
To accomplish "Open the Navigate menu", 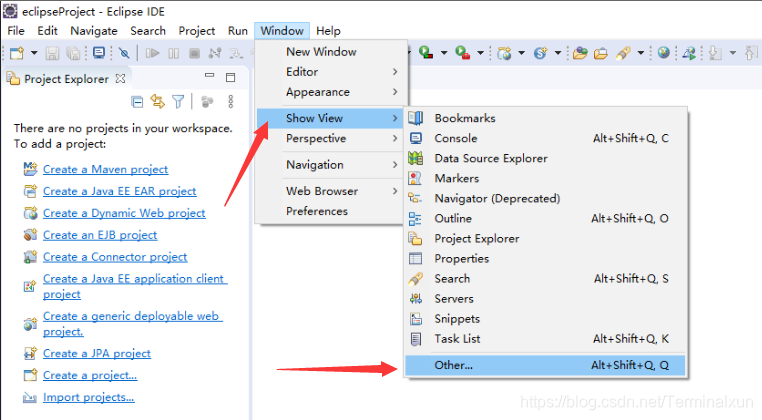I will tap(94, 31).
